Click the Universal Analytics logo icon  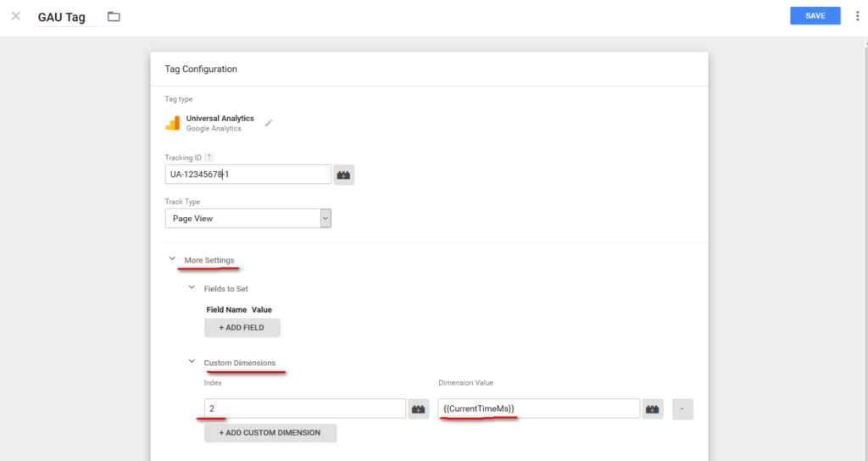[x=173, y=123]
